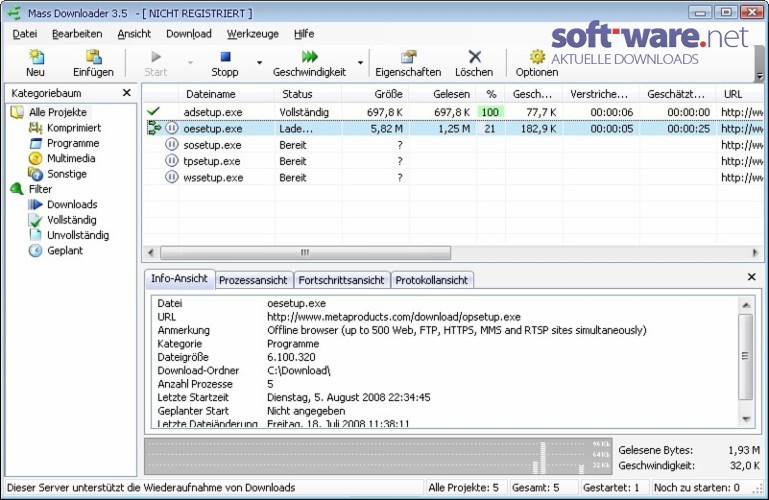Click pause icon of oesetup.exe row

click(171, 128)
